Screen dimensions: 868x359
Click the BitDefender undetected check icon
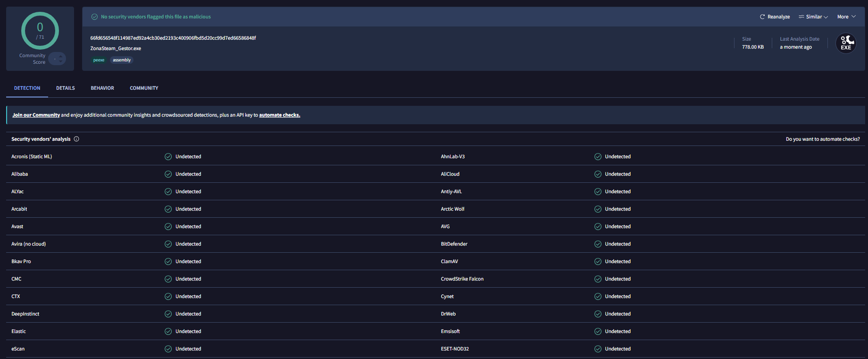coord(598,244)
